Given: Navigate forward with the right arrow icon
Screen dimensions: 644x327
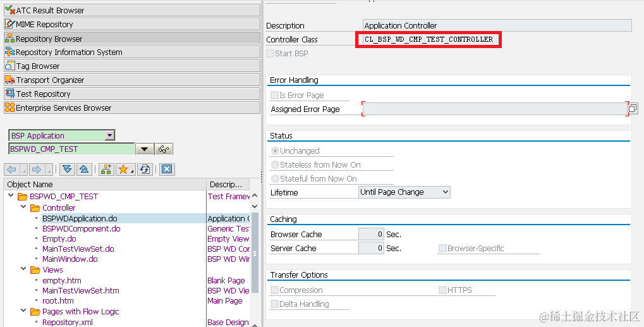Looking at the screenshot, I should tap(37, 170).
